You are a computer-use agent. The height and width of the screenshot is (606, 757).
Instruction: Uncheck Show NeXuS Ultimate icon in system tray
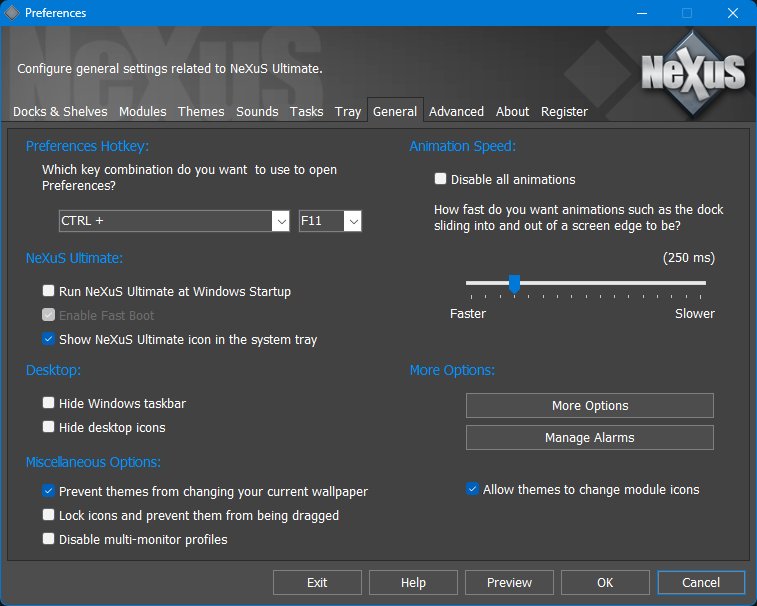[x=48, y=339]
